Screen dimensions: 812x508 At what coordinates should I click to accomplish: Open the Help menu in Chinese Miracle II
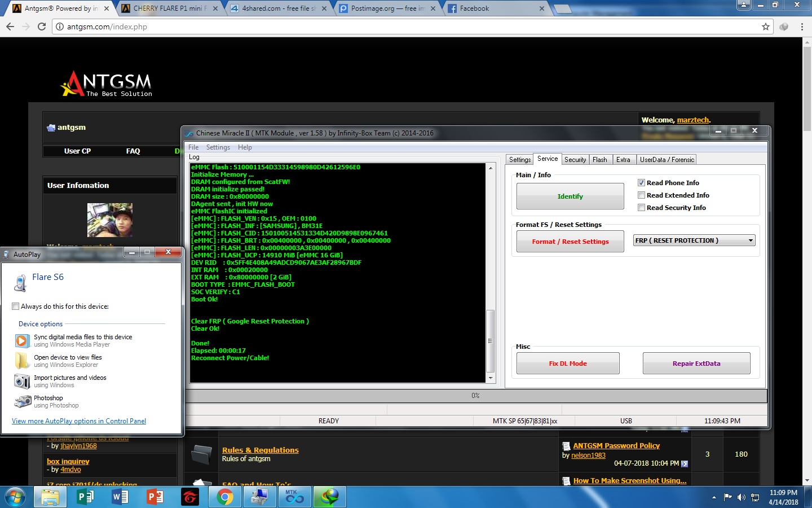(x=245, y=147)
